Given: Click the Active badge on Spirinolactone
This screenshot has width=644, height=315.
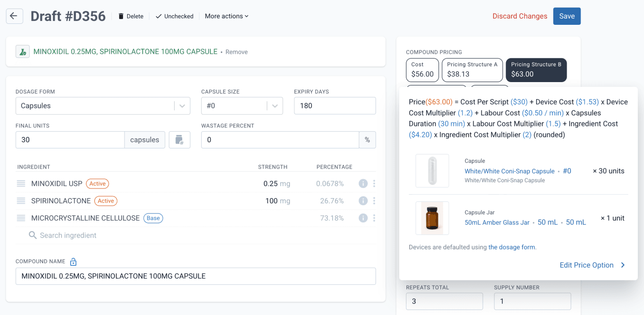Looking at the screenshot, I should [x=106, y=201].
